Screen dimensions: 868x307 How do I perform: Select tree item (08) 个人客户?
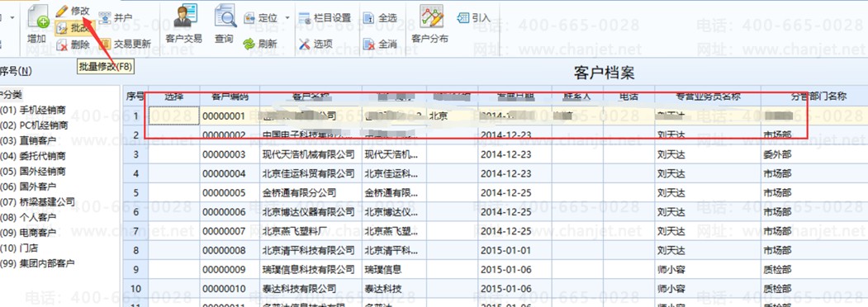click(x=28, y=217)
